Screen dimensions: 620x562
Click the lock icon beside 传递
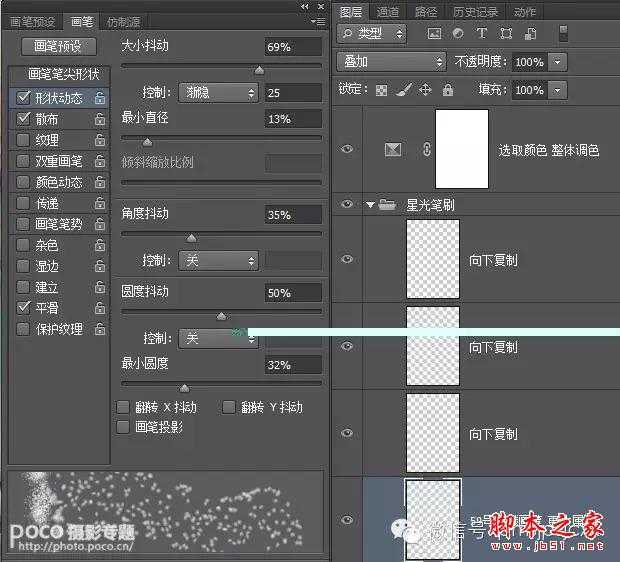[x=100, y=203]
